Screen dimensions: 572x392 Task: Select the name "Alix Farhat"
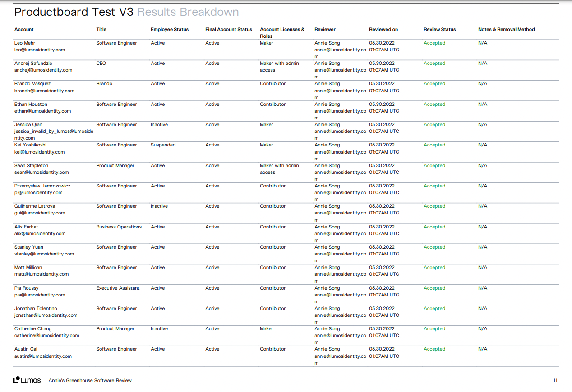coord(27,227)
